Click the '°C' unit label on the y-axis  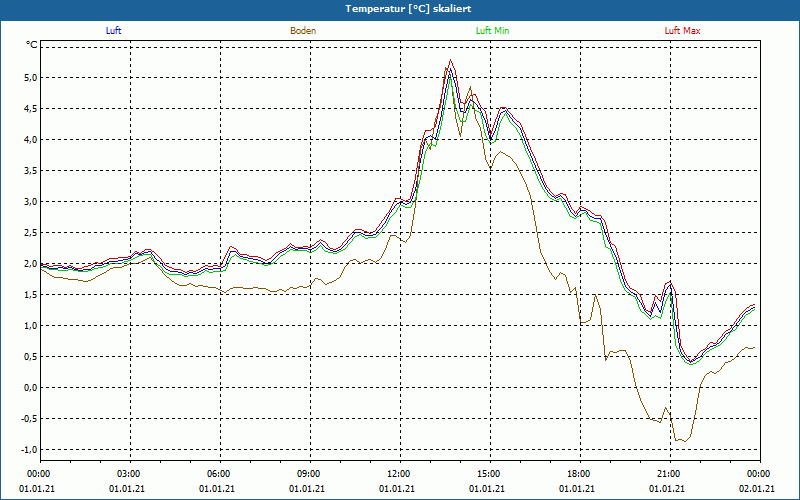[32, 45]
